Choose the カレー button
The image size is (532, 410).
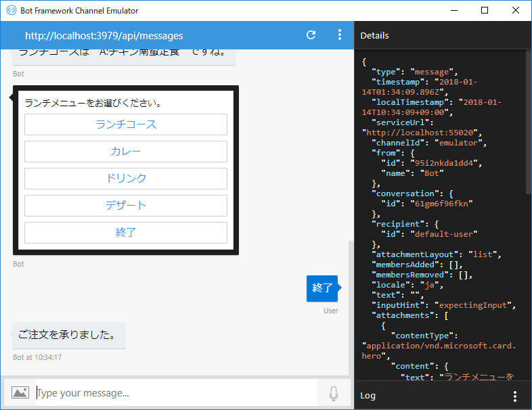pyautogui.click(x=126, y=152)
